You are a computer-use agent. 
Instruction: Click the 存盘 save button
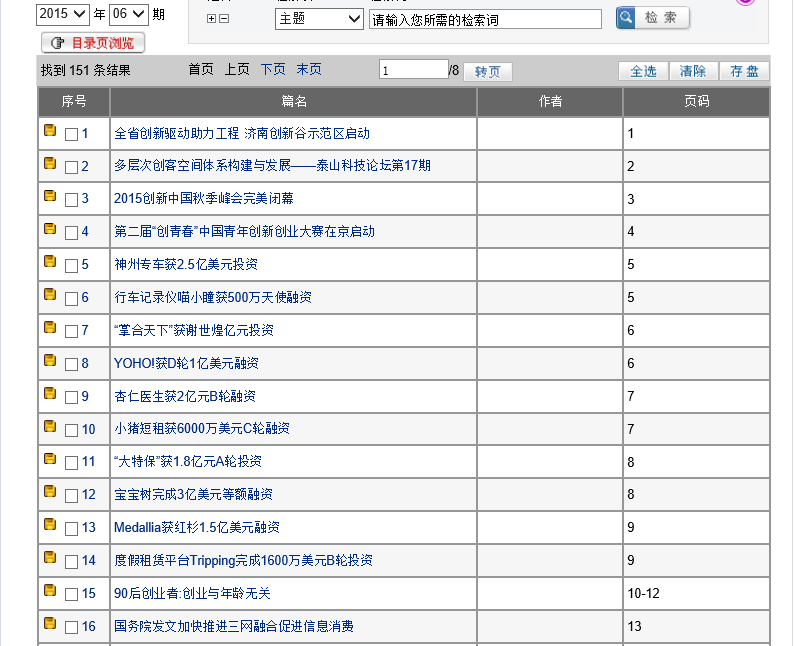pyautogui.click(x=744, y=71)
